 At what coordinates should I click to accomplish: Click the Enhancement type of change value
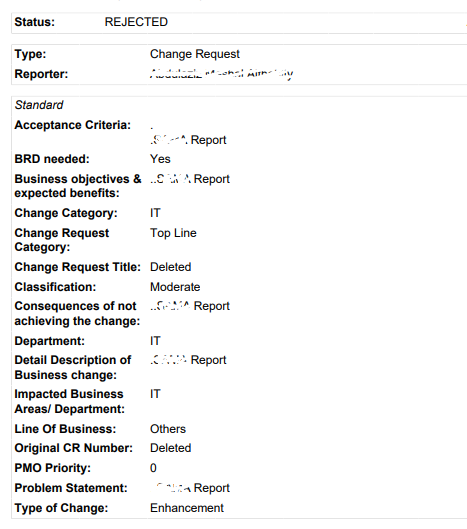point(187,508)
